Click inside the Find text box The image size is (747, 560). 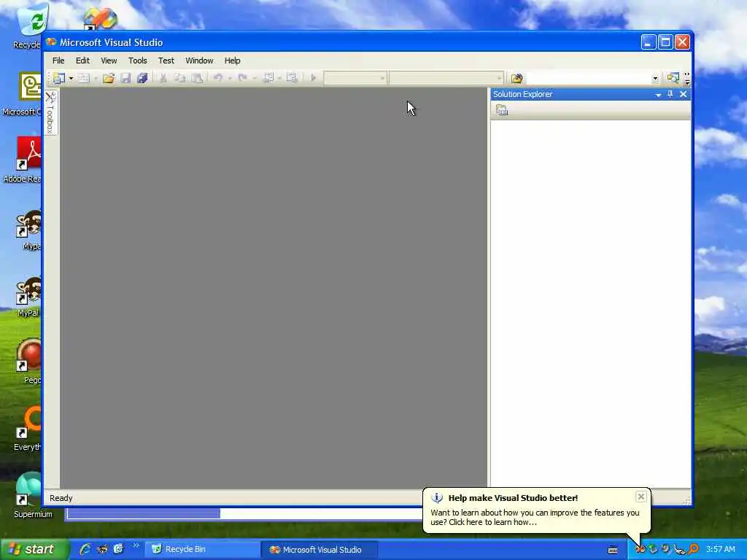[588, 78]
